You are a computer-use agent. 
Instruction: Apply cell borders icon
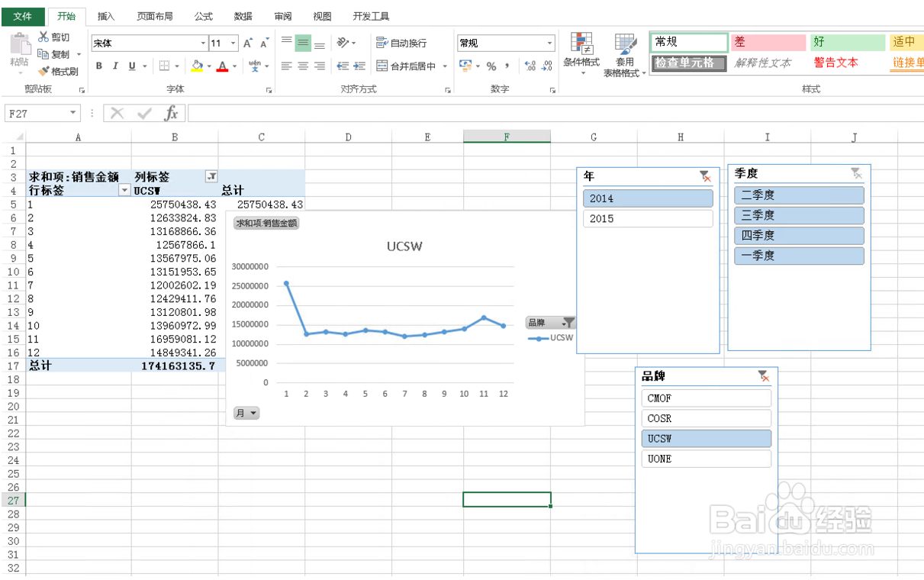[164, 66]
